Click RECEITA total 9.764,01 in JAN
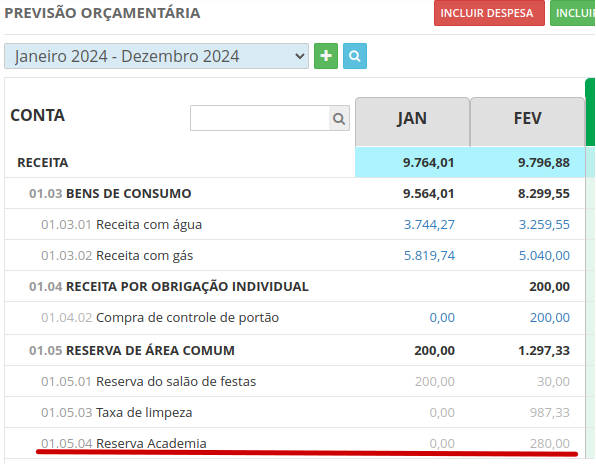Image resolution: width=596 pixels, height=464 pixels. pos(428,163)
